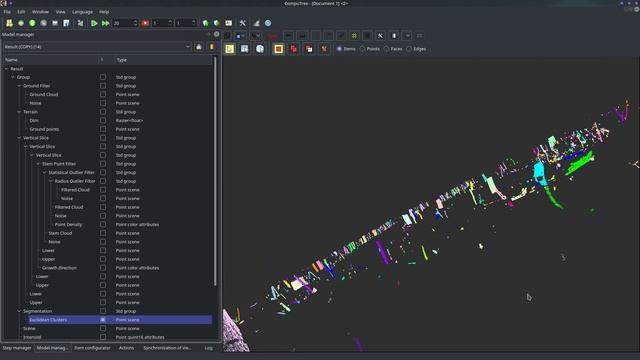The width and height of the screenshot is (640, 360).
Task: Click the red and white squares icon
Action: pyautogui.click(x=309, y=49)
